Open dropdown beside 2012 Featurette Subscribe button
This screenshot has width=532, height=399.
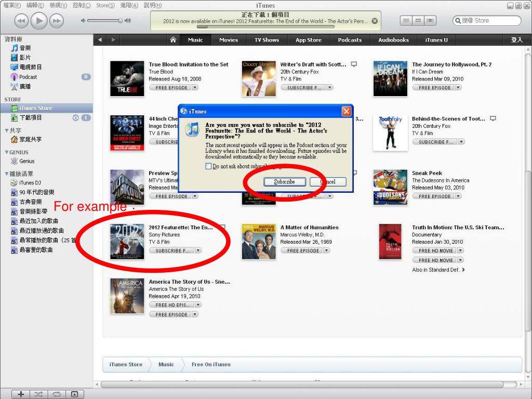click(198, 250)
